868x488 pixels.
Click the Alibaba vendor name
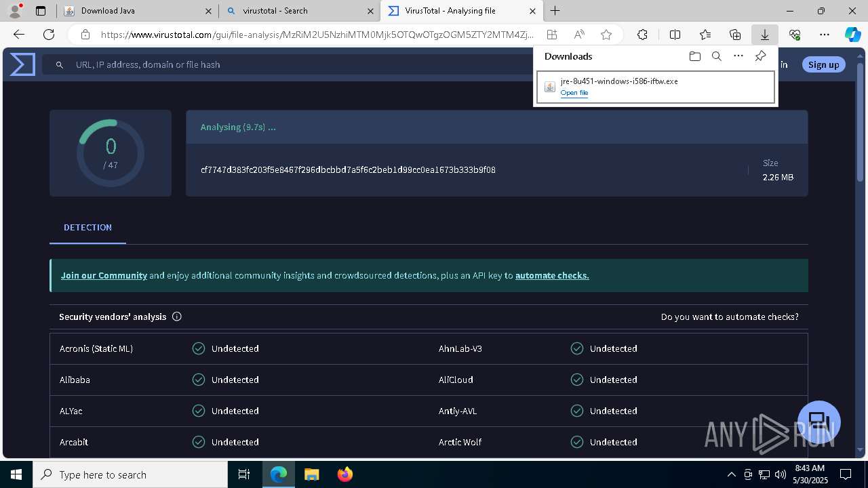[x=75, y=380]
